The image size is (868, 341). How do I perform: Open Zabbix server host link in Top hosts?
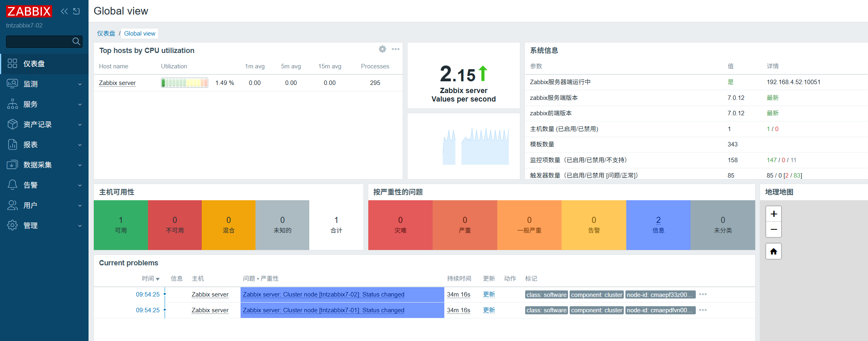pyautogui.click(x=117, y=83)
